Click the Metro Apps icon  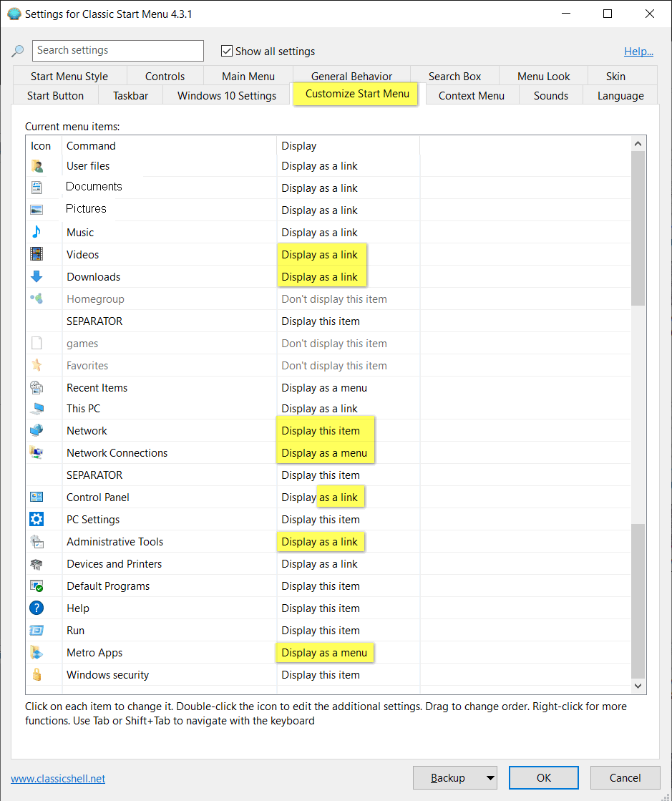(36, 652)
